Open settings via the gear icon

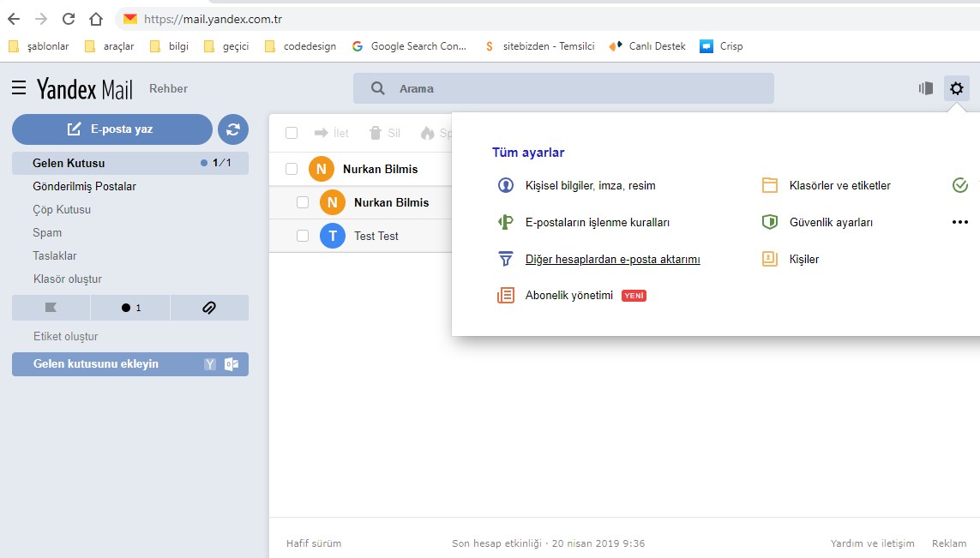(x=956, y=88)
